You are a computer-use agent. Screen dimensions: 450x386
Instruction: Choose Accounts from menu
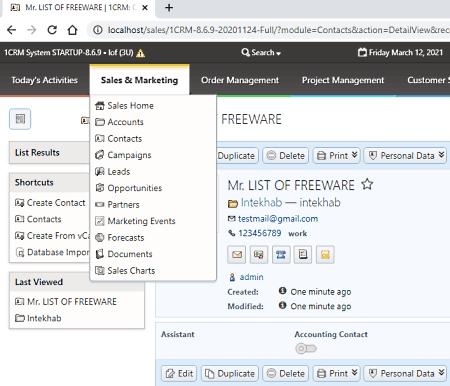pyautogui.click(x=153, y=122)
